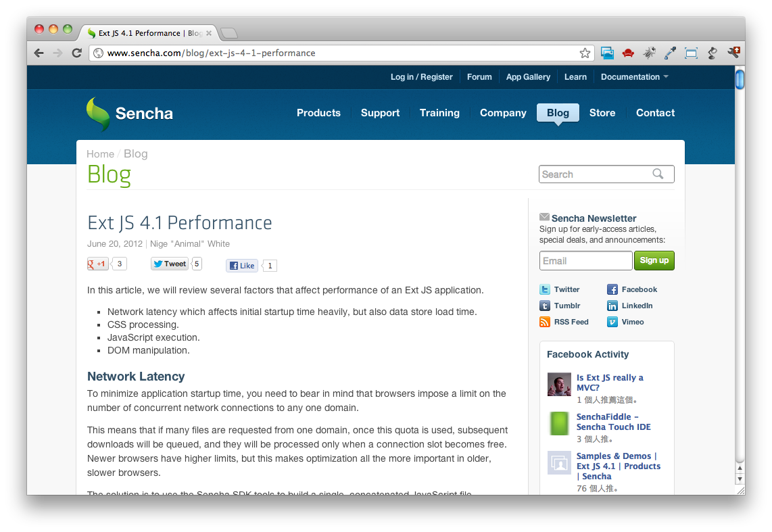Switch to the Blog navigation tab
The height and width of the screenshot is (532, 772).
[557, 113]
